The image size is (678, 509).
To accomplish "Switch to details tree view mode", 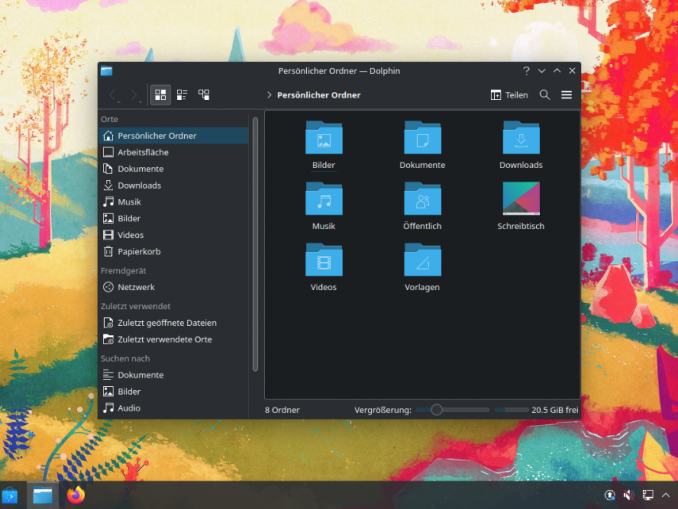I will click(204, 95).
